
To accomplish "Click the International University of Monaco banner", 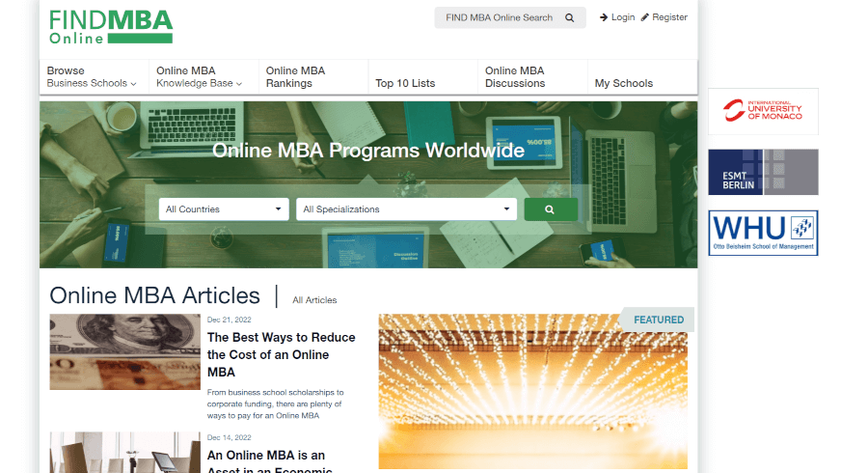I will coord(763,111).
